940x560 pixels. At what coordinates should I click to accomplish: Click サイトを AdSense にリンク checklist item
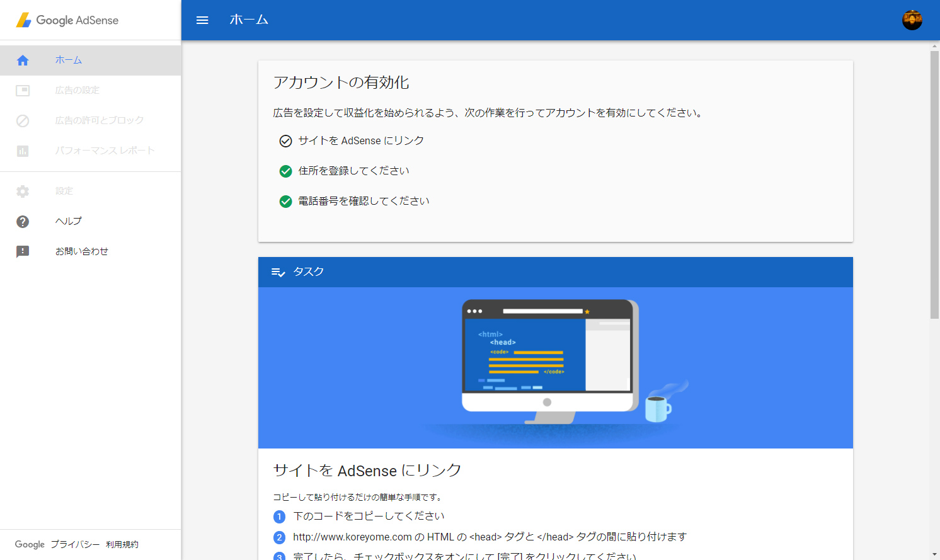[x=361, y=140]
